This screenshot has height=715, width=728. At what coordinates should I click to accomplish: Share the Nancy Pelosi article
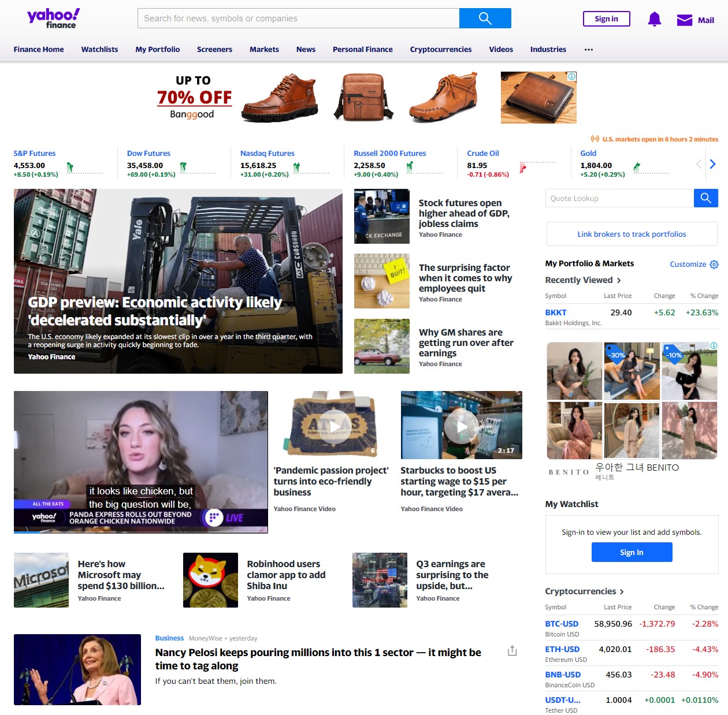pos(512,651)
